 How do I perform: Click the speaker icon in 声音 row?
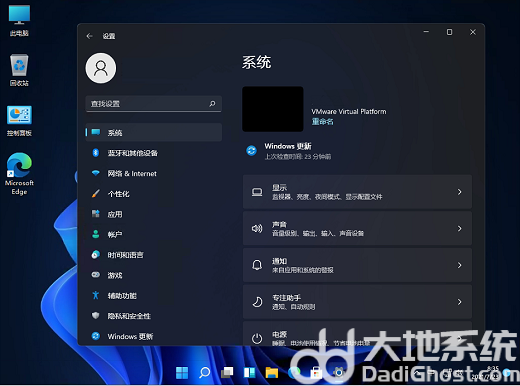click(x=257, y=229)
